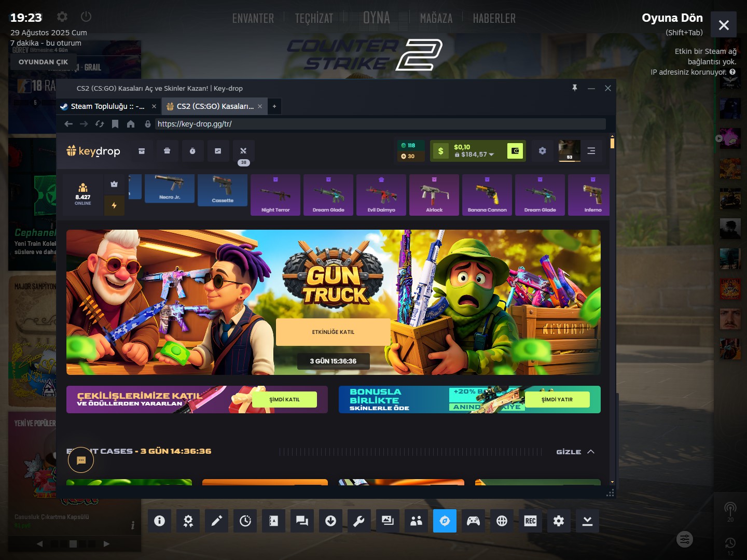Open the screenshots gallery icon

pos(388,521)
